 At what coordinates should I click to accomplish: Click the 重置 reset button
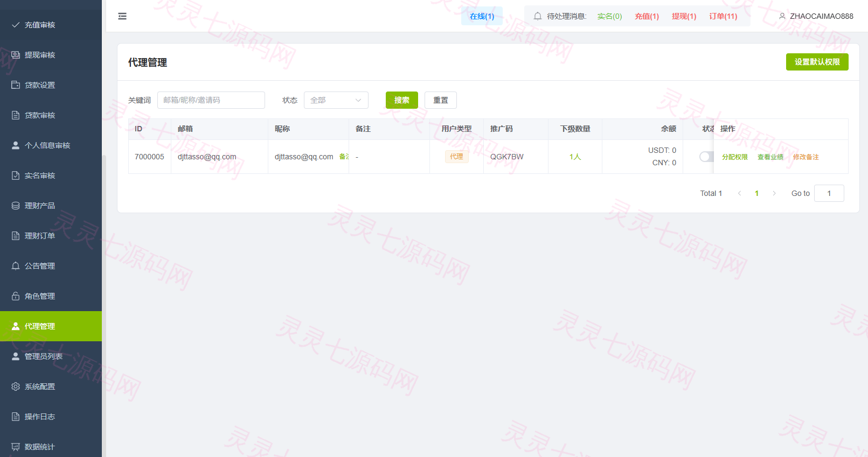click(441, 100)
